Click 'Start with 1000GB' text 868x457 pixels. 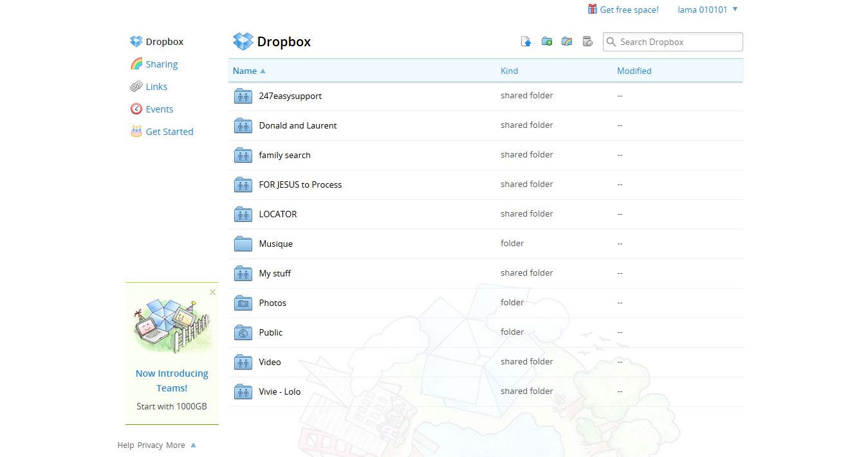[x=172, y=406]
